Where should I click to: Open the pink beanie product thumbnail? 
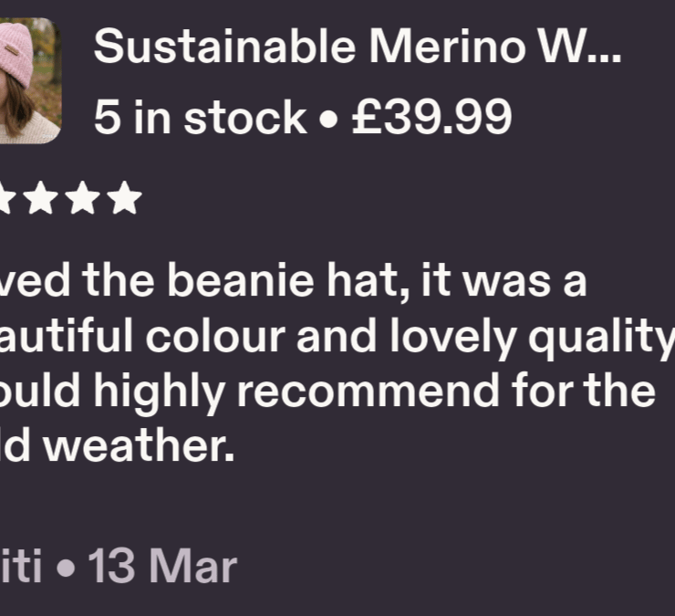click(x=30, y=80)
